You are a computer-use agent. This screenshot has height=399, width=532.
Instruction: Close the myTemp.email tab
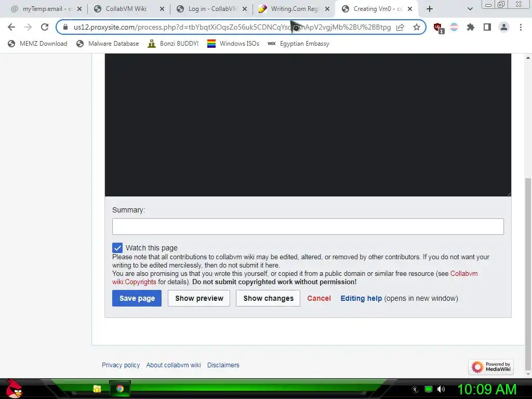click(x=79, y=9)
